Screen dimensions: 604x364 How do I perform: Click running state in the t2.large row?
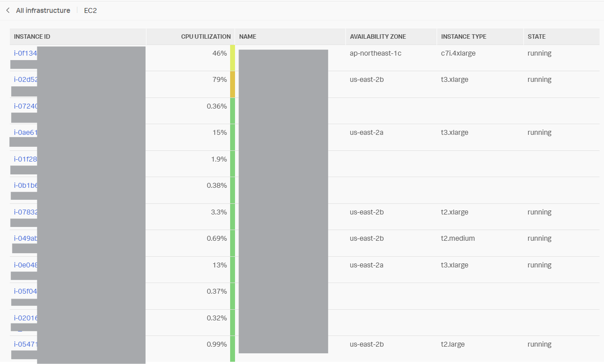pyautogui.click(x=539, y=344)
